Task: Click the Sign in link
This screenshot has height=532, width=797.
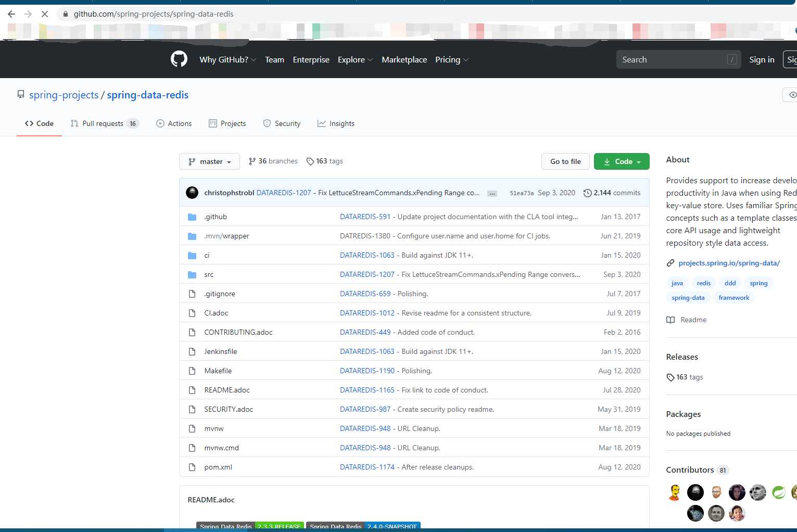Action: tap(762, 59)
